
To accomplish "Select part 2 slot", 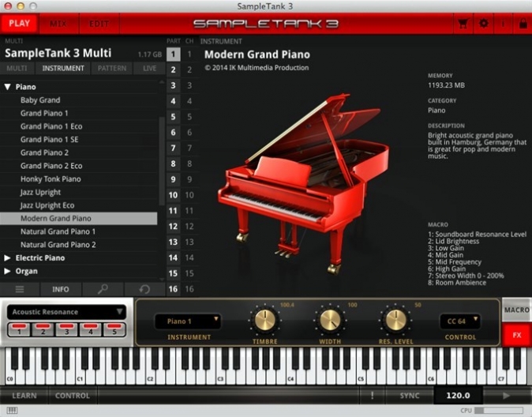I will pos(173,70).
